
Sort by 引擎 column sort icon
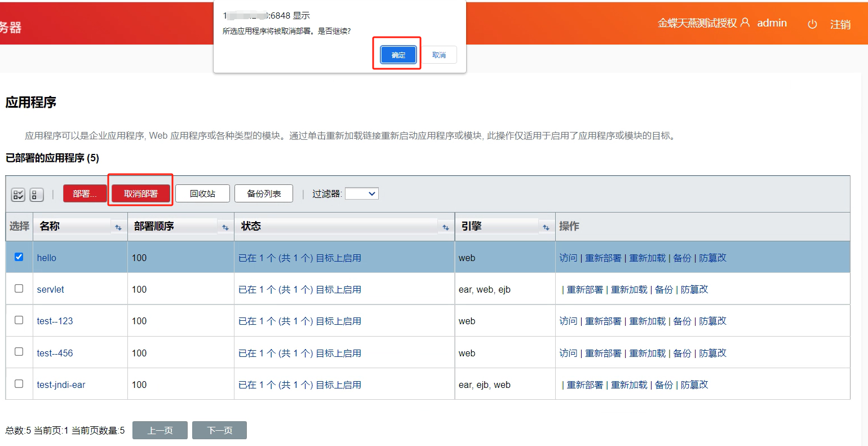pyautogui.click(x=546, y=227)
